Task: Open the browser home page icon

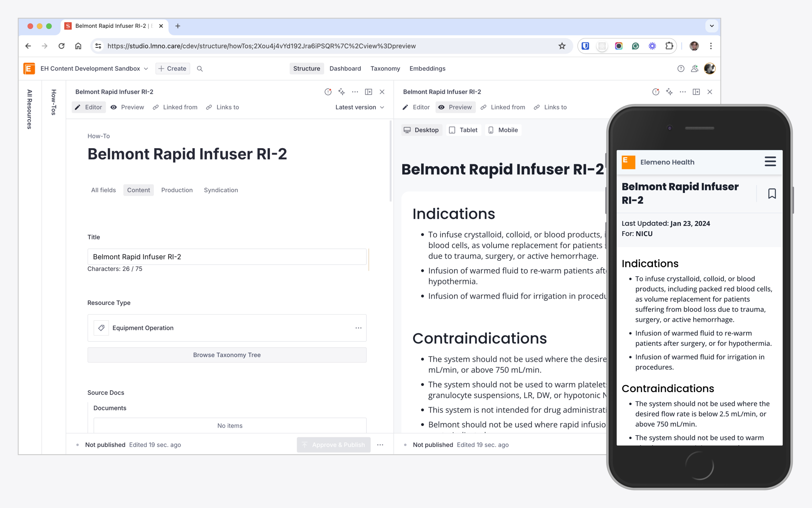Action: pyautogui.click(x=78, y=46)
